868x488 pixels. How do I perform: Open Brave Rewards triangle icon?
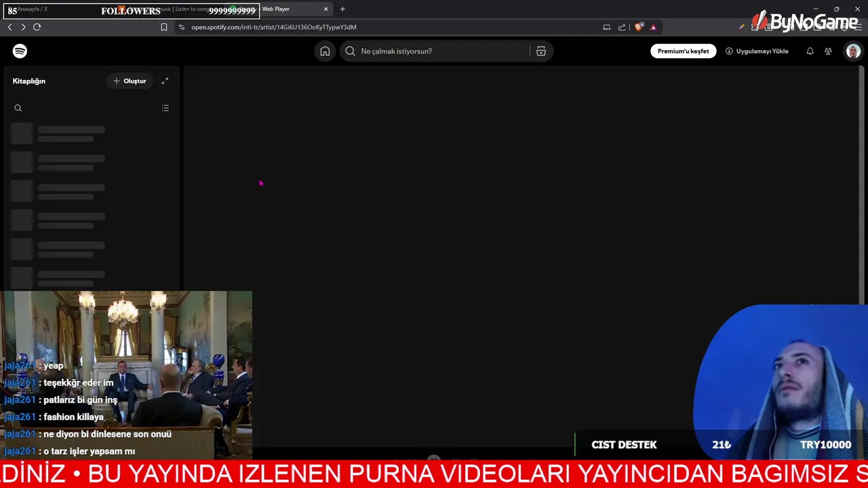[x=653, y=27]
